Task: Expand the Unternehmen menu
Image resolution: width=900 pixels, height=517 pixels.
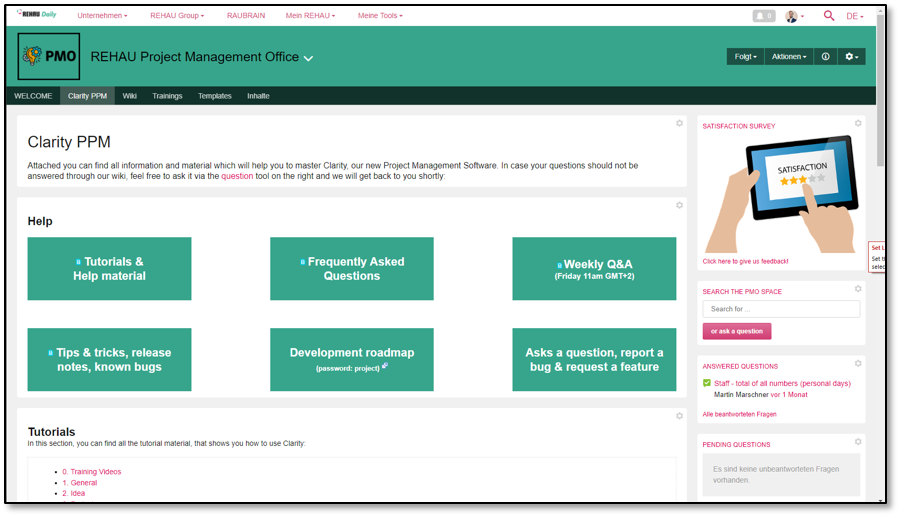Action: click(x=102, y=15)
